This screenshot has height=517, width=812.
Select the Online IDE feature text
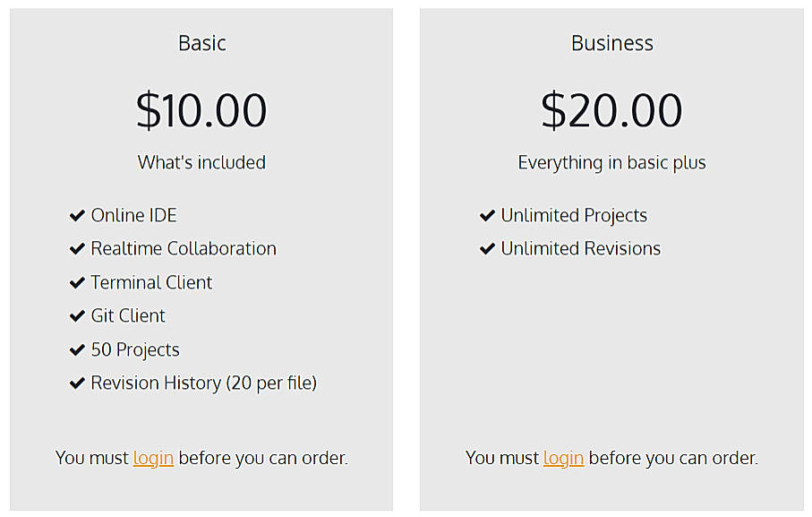click(133, 215)
